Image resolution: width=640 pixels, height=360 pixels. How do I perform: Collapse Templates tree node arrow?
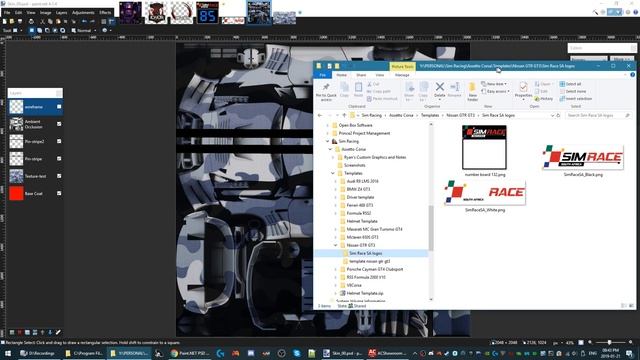pyautogui.click(x=333, y=173)
